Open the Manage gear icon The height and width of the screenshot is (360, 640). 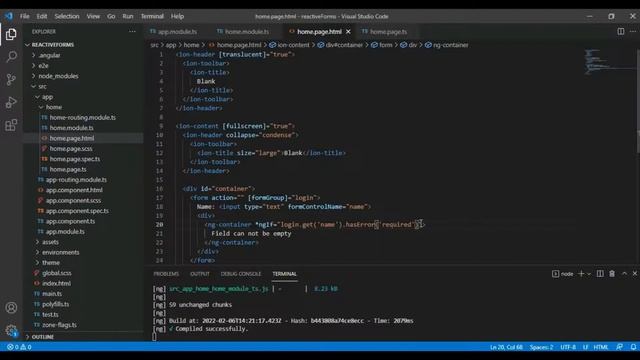[11, 330]
